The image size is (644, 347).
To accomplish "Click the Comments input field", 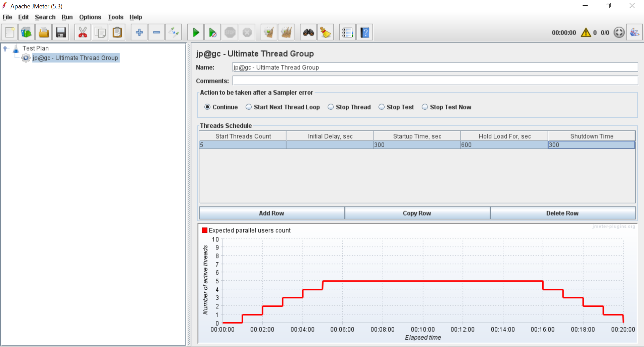I will (435, 81).
